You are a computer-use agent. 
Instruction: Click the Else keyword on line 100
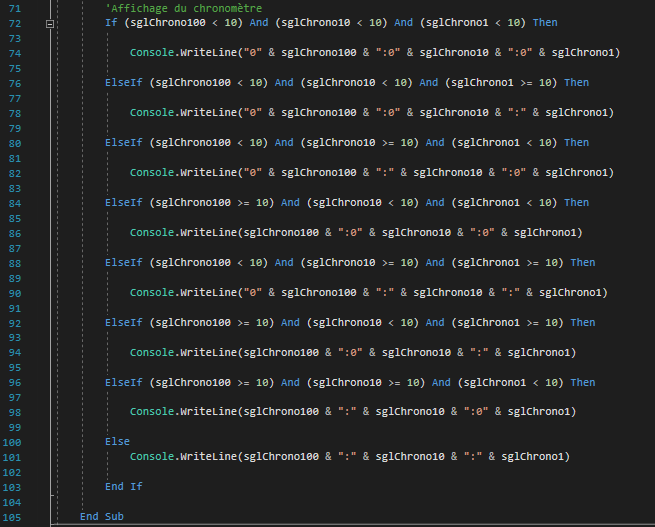117,442
